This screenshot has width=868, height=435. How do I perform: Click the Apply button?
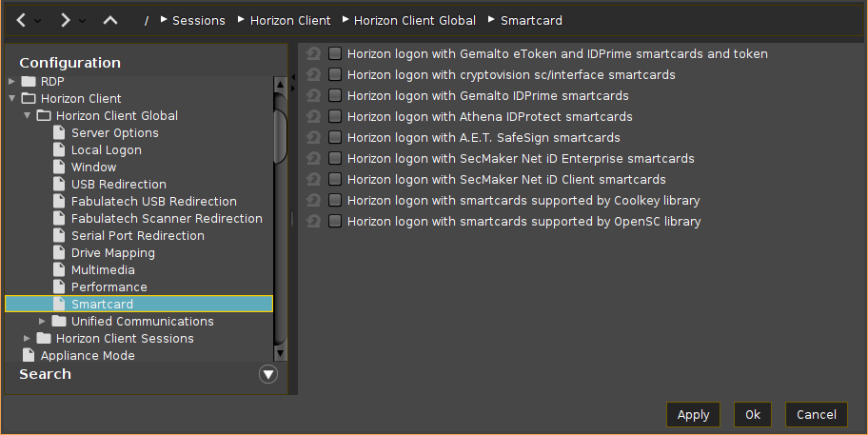[x=693, y=415]
